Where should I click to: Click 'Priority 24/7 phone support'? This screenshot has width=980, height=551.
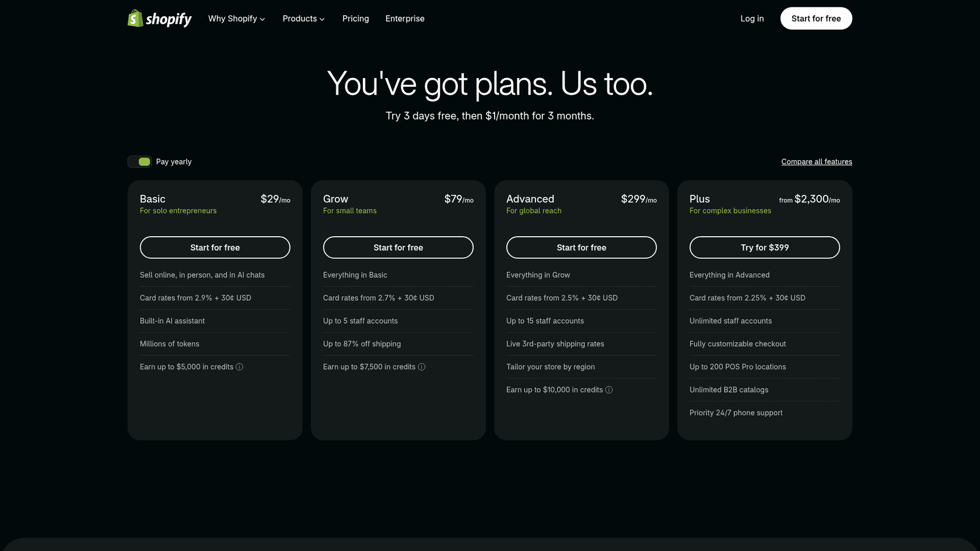[736, 413]
